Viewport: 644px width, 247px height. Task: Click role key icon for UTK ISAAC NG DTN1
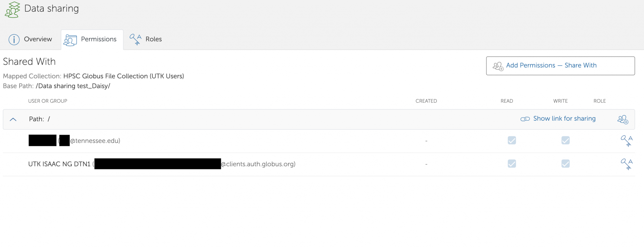click(x=626, y=164)
